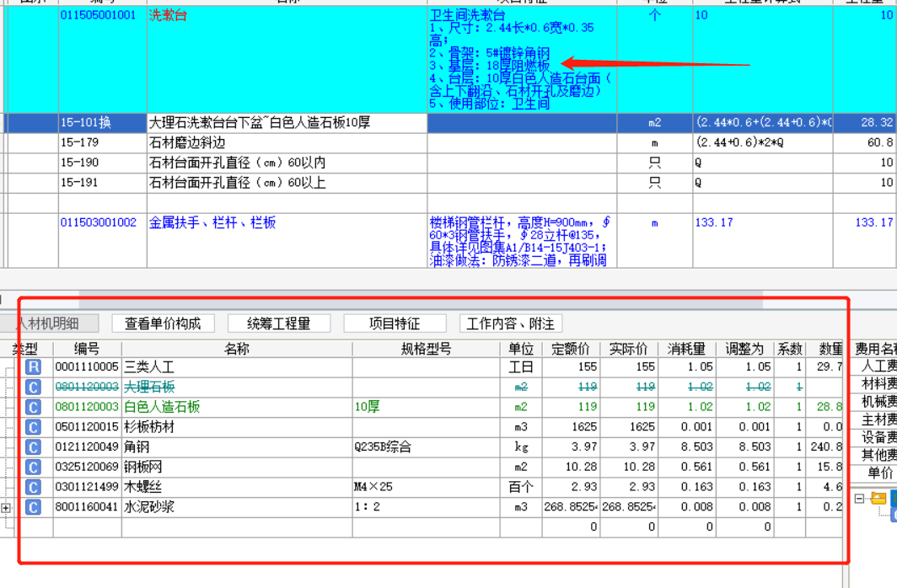This screenshot has height=588, width=897.
Task: Expand the 水泥砂浆 row with plus box
Action: (x=6, y=507)
